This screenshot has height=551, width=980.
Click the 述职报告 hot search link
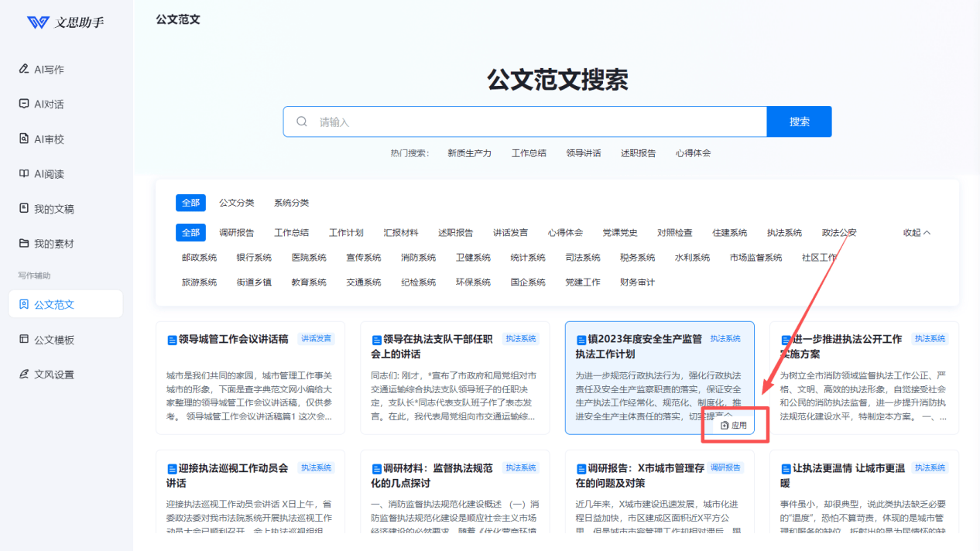(x=638, y=153)
